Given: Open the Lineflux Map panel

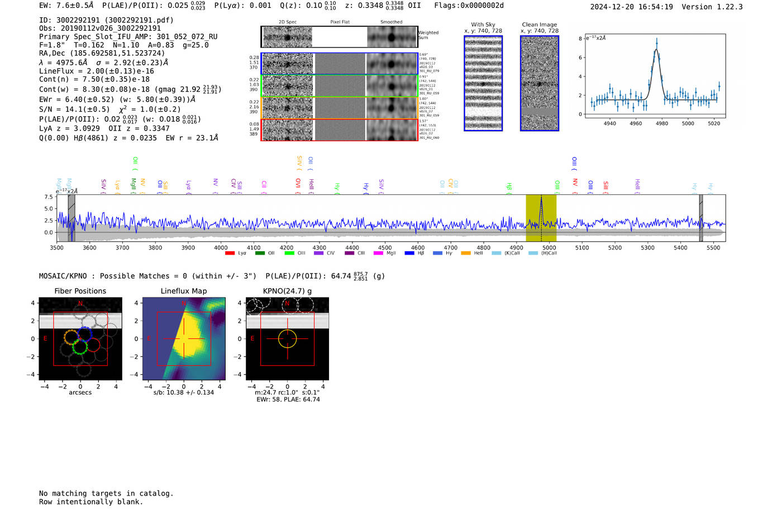Looking at the screenshot, I should click(184, 339).
